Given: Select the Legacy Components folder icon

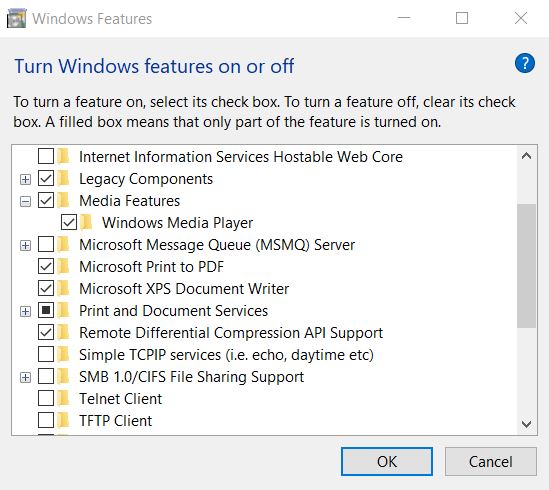Looking at the screenshot, I should pyautogui.click(x=63, y=179).
